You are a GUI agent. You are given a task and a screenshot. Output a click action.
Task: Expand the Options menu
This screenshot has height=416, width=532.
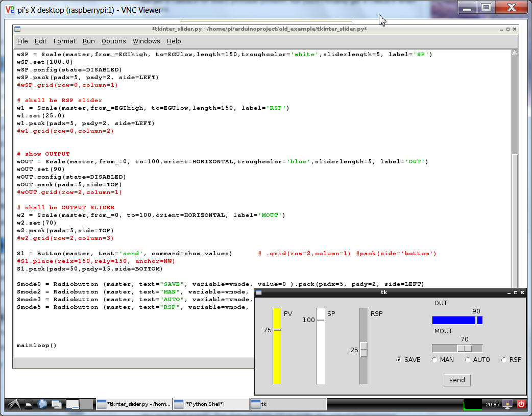[x=113, y=41]
